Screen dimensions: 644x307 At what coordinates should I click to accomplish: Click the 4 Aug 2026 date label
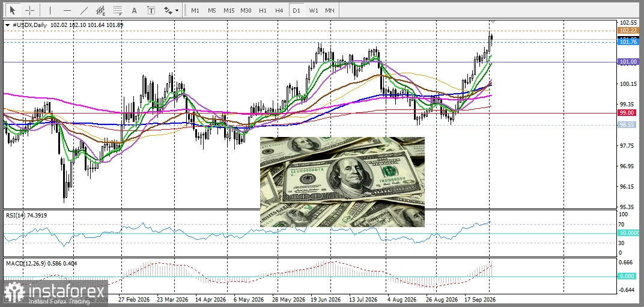[402, 300]
